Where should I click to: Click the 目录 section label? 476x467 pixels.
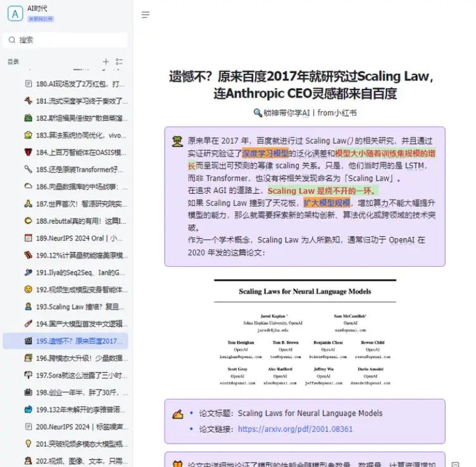13,61
